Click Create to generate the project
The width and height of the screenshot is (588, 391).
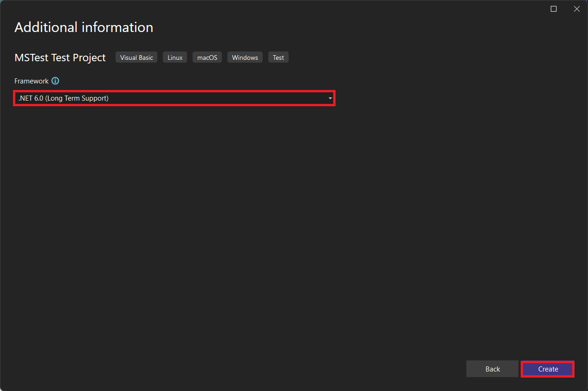pos(547,369)
